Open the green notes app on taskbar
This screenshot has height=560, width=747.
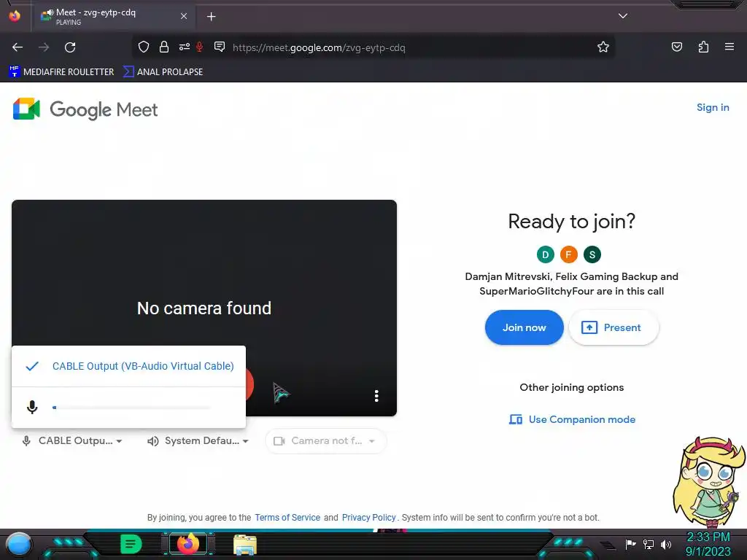pos(131,544)
